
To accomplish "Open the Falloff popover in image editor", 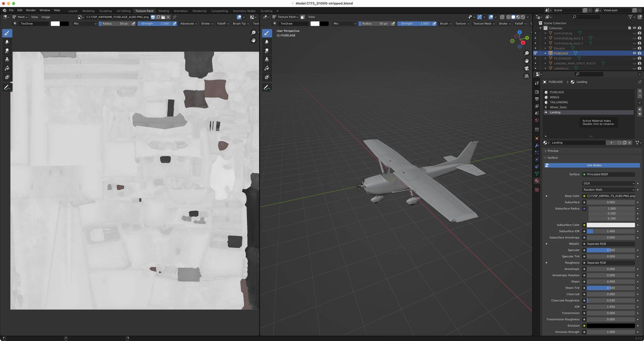I will coord(223,23).
